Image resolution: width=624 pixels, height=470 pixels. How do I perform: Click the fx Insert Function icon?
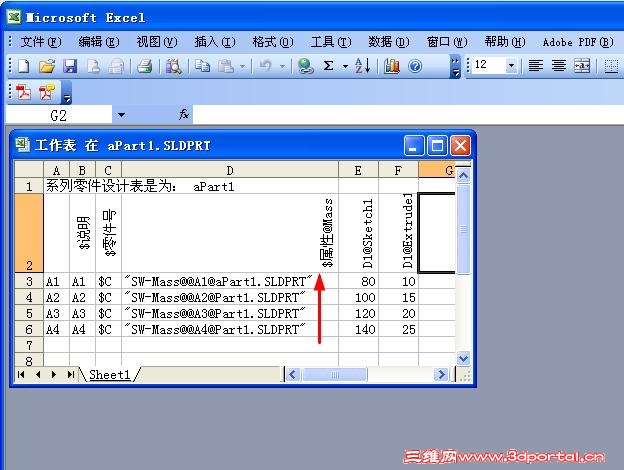click(x=183, y=115)
